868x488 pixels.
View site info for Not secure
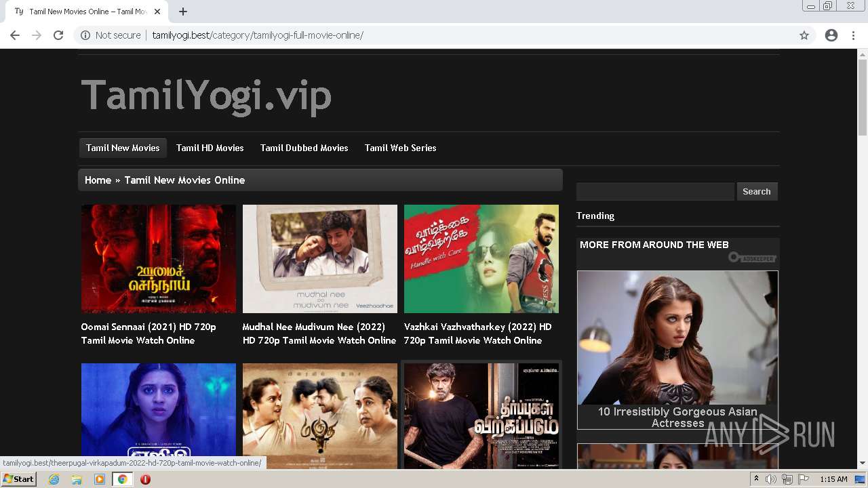(111, 35)
